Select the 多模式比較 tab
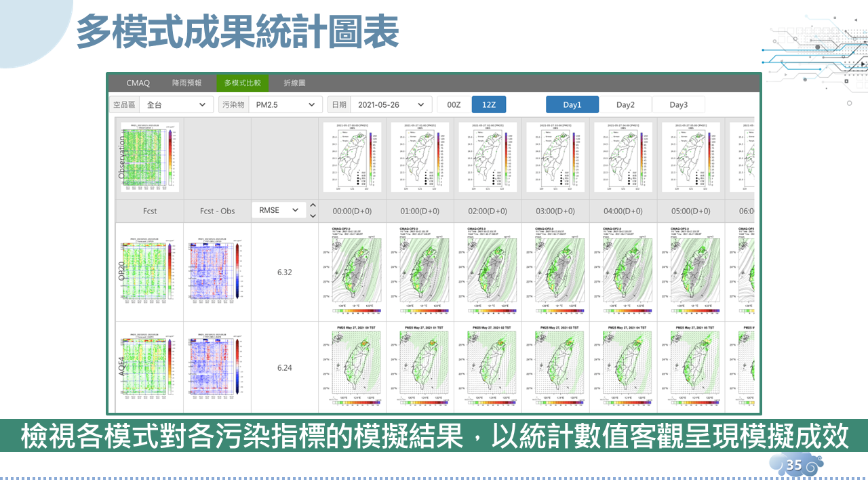868x488 pixels. (x=242, y=83)
